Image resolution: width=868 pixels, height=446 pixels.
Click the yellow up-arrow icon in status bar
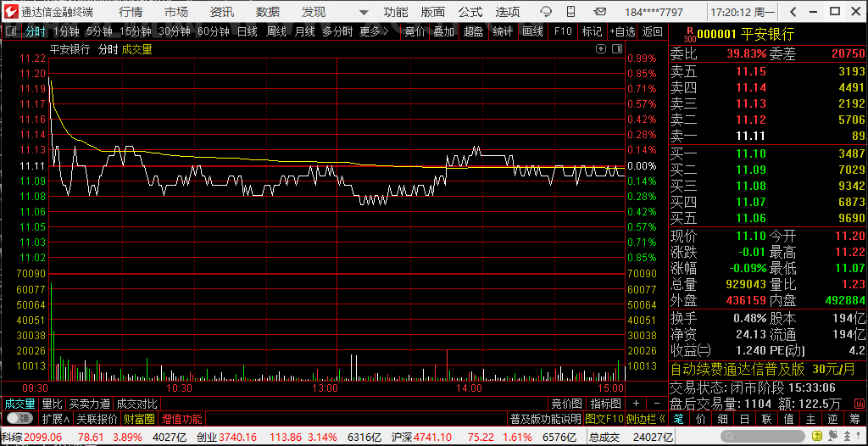pyautogui.click(x=816, y=436)
